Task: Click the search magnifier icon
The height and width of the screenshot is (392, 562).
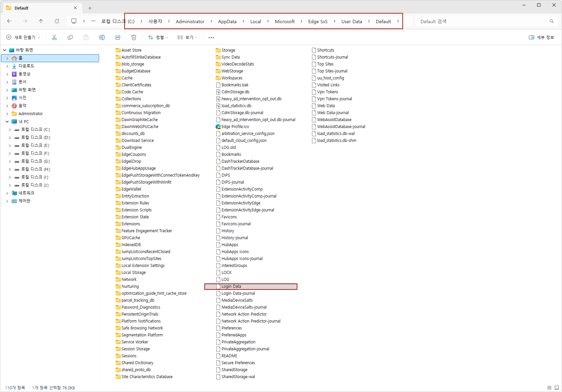Action: tap(552, 21)
